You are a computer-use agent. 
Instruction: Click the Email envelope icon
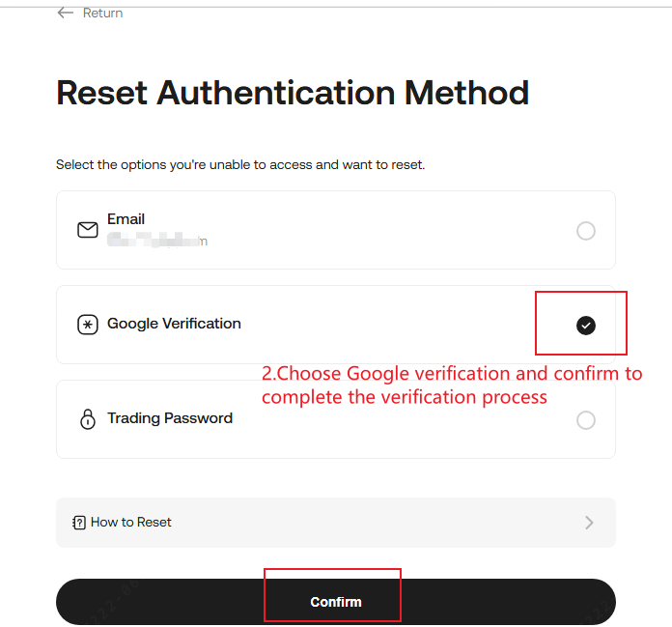(88, 230)
